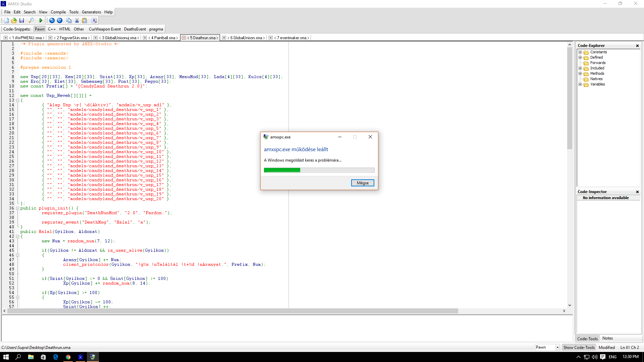This screenshot has width=644, height=362.
Task: Click the Select All icon in toolbar
Action: [94, 21]
